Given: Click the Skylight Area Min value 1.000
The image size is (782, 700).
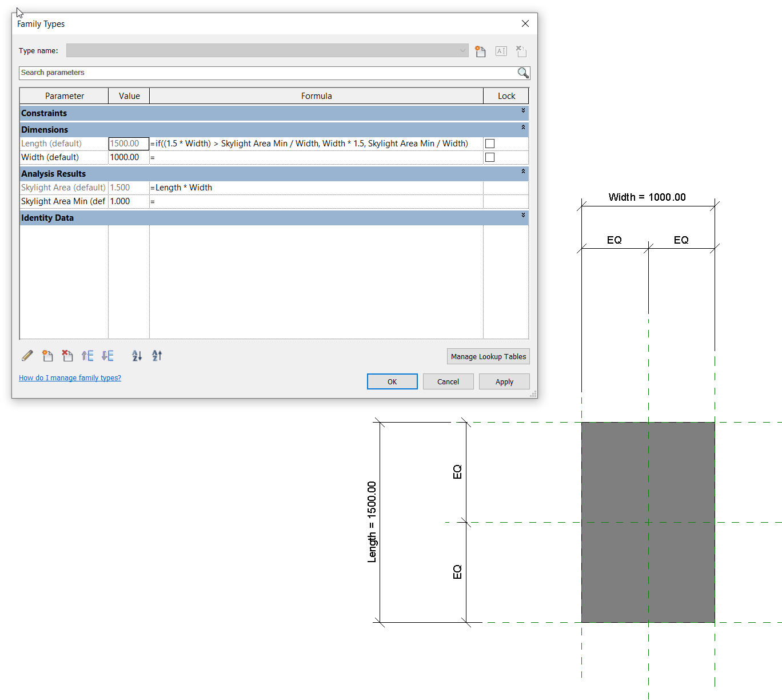Looking at the screenshot, I should pyautogui.click(x=129, y=201).
